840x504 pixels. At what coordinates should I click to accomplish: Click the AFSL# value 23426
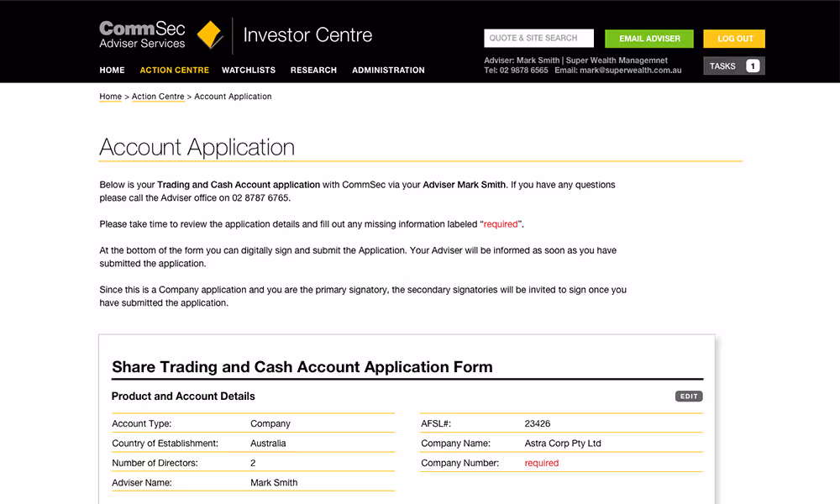[538, 423]
